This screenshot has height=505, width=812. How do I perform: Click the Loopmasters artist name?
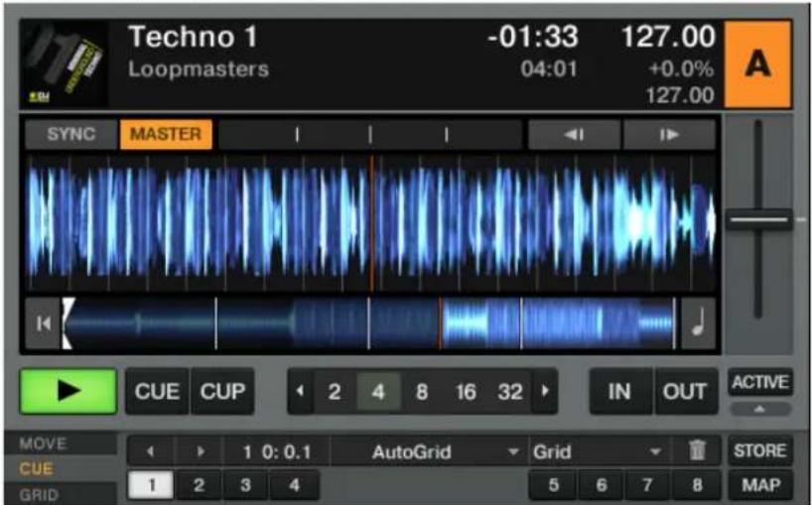click(x=199, y=68)
